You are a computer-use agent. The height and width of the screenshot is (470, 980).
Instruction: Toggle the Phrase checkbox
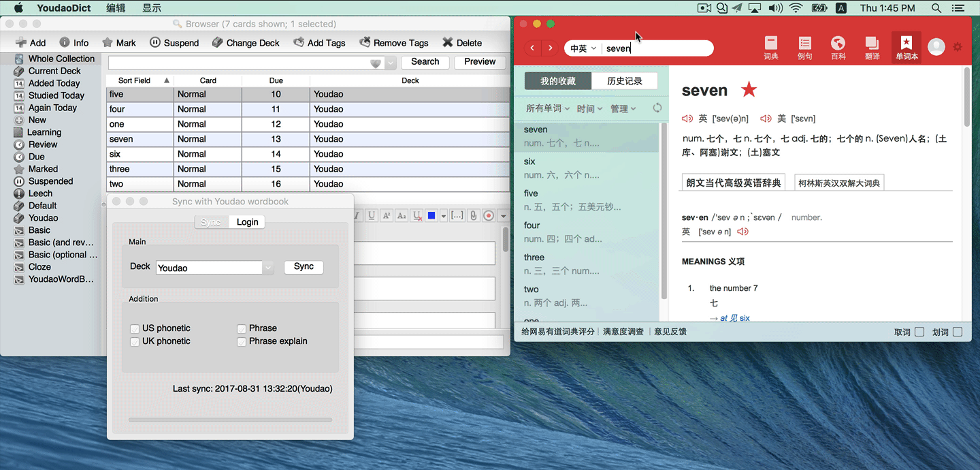(242, 329)
